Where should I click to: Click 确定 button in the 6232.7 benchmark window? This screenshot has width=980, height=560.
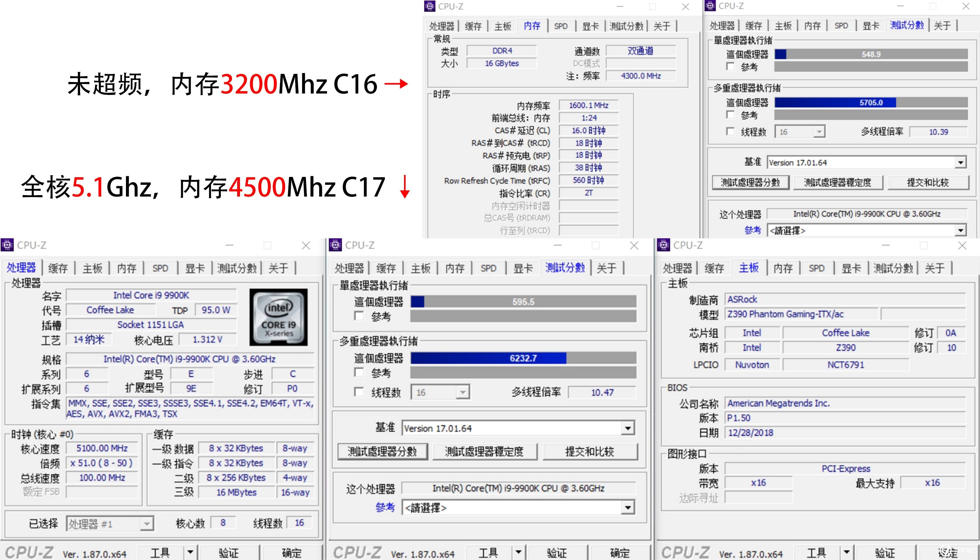[620, 552]
